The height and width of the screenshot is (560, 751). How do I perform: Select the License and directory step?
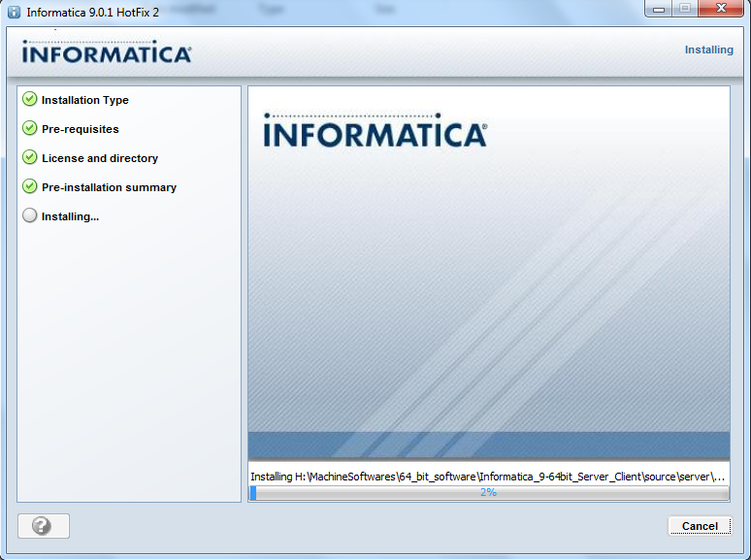coord(100,158)
